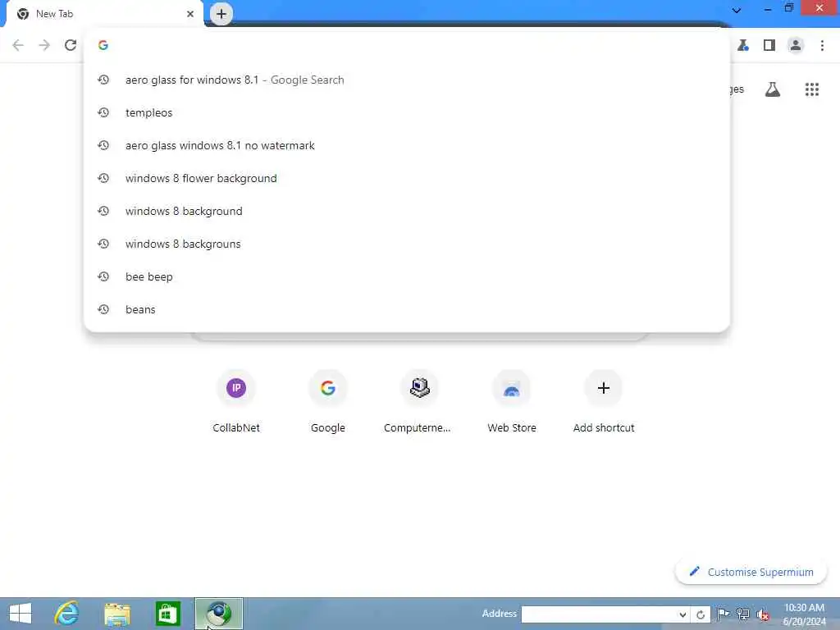
Task: Open a new tab with plus button
Action: point(221,14)
